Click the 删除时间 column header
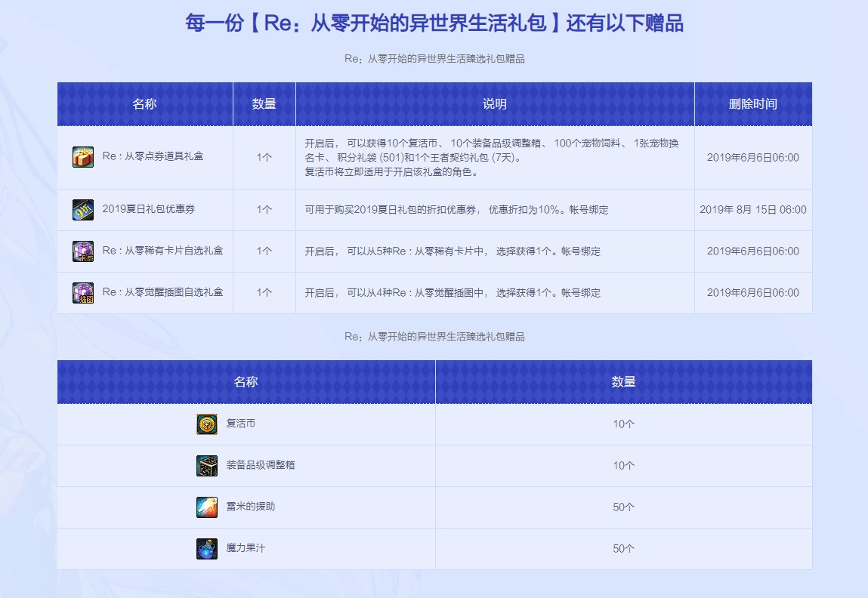Screen dimensions: 868x598 coord(752,104)
